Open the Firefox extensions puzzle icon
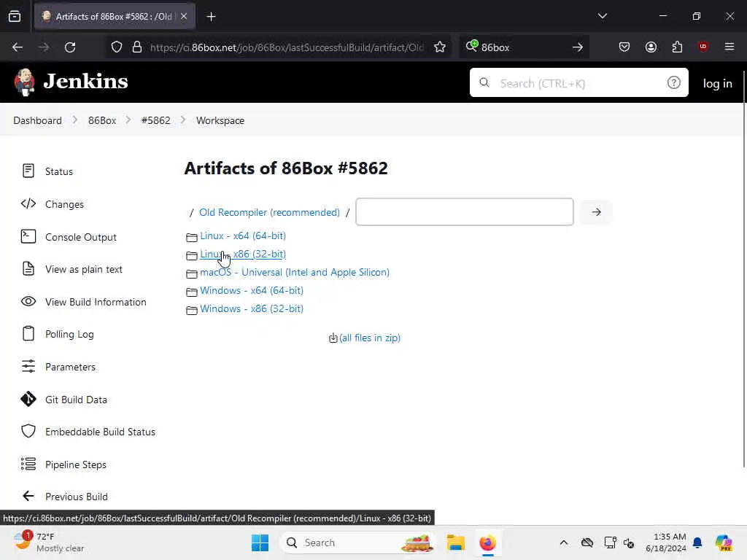Viewport: 747px width, 560px height. (677, 47)
